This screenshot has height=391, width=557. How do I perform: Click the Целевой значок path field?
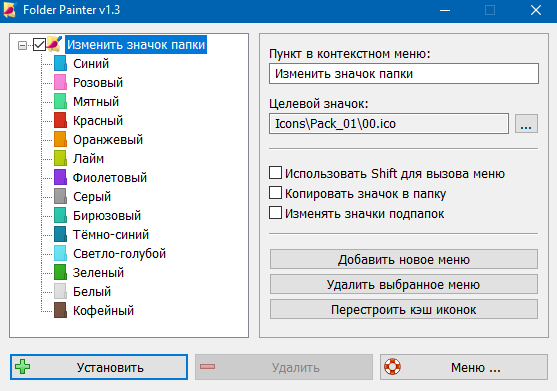pyautogui.click(x=389, y=124)
